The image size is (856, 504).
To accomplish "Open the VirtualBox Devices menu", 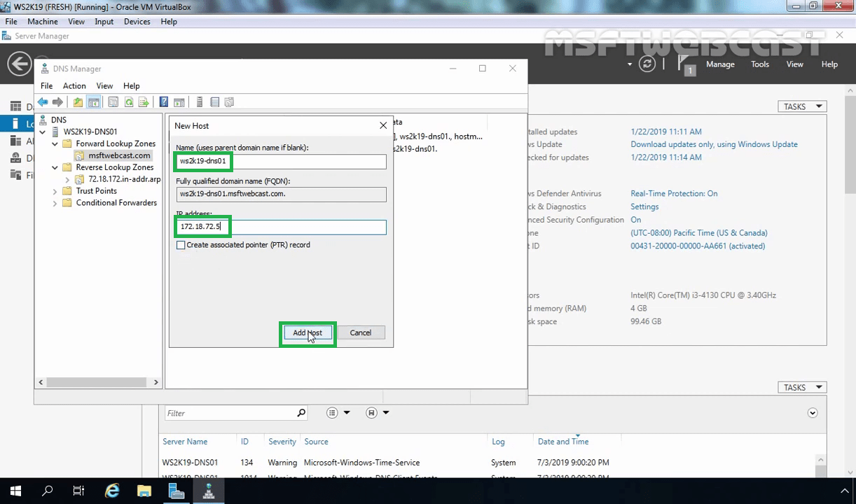I will click(137, 22).
